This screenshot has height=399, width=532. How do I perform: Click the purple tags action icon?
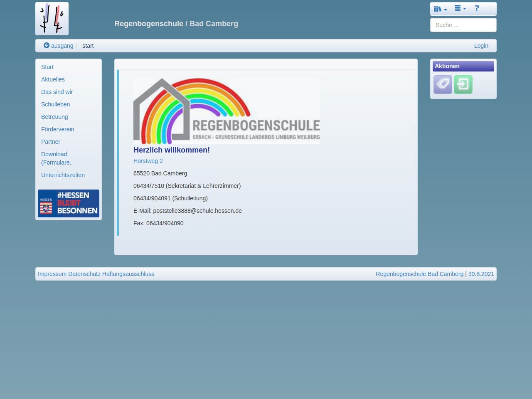click(443, 84)
